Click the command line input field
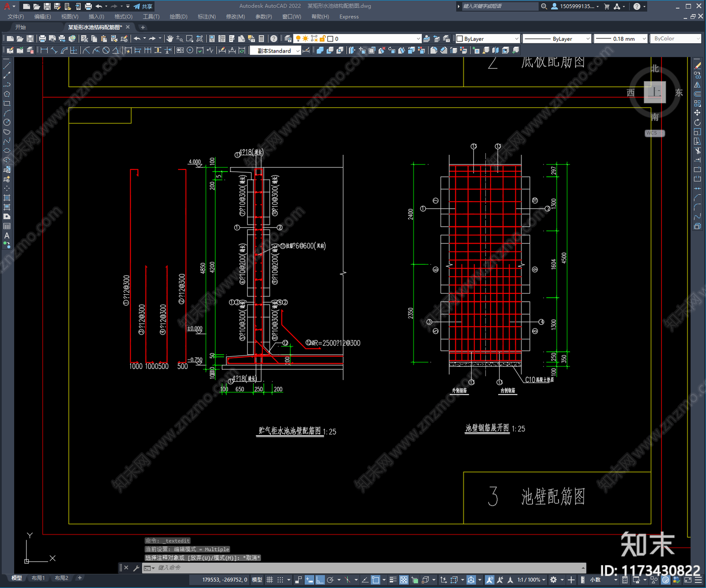Image resolution: width=706 pixels, height=588 pixels. pyautogui.click(x=362, y=568)
